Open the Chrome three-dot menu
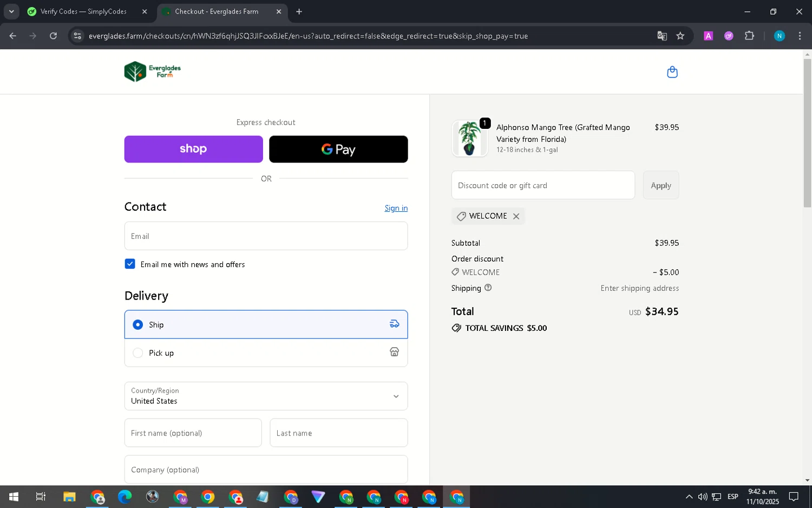Viewport: 812px width, 508px height. point(800,36)
